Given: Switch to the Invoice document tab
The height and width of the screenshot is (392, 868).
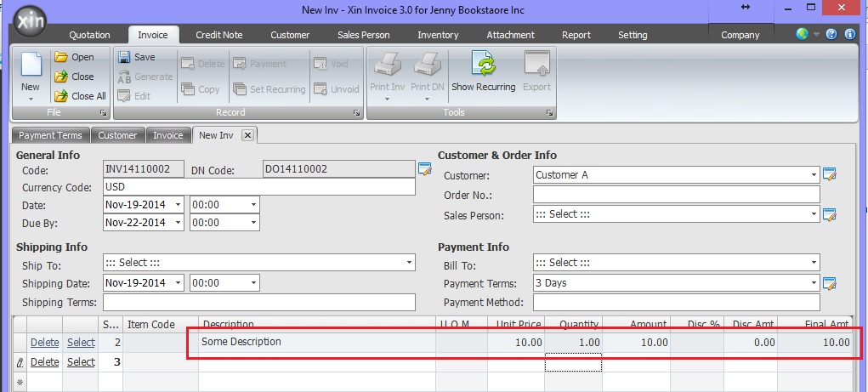Looking at the screenshot, I should tap(167, 135).
